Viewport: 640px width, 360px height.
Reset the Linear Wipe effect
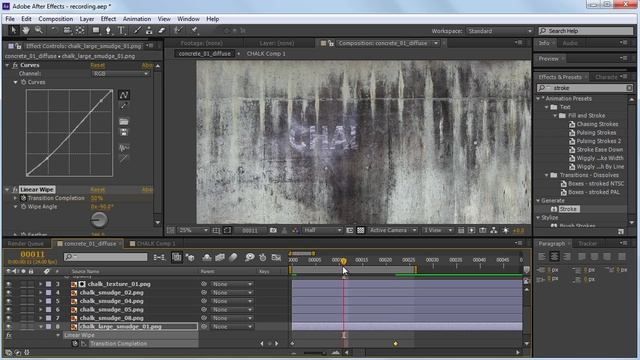pyautogui.click(x=98, y=190)
